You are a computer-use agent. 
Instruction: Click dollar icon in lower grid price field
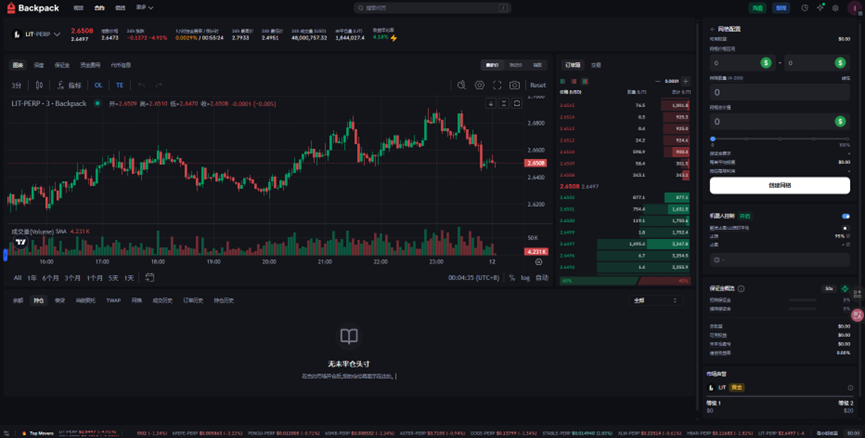[x=766, y=63]
